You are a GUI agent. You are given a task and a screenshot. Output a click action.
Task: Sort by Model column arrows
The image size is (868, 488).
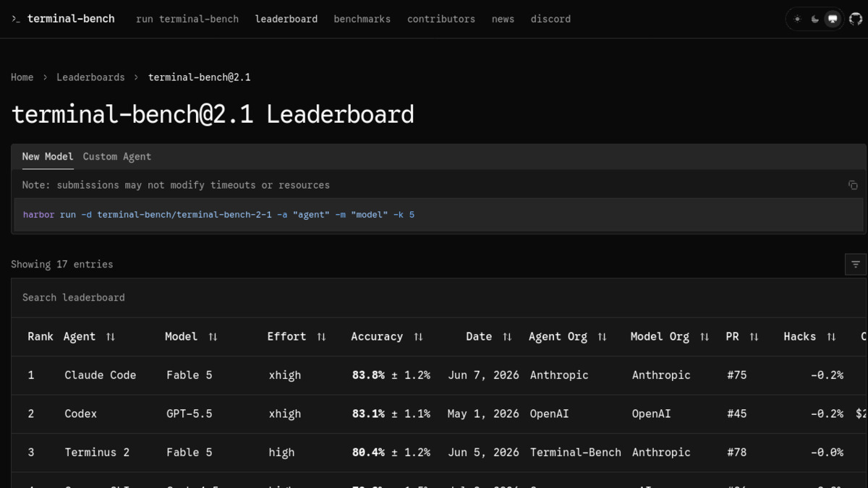tap(213, 337)
